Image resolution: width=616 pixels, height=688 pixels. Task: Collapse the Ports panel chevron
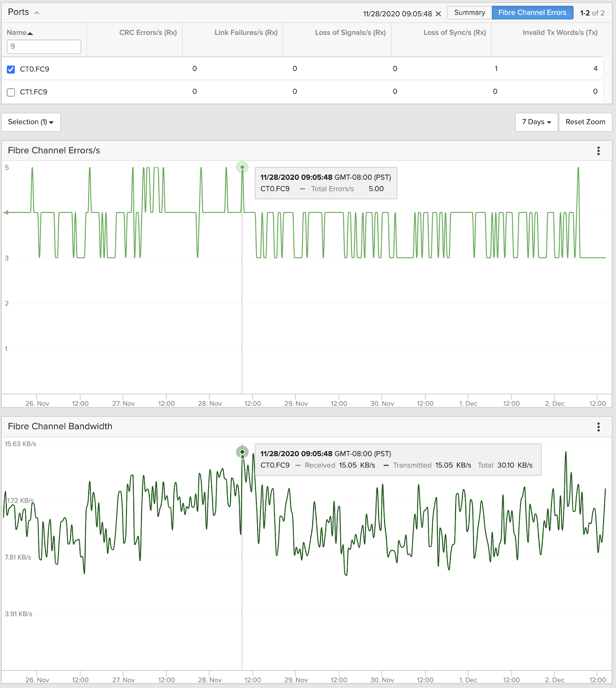point(37,12)
